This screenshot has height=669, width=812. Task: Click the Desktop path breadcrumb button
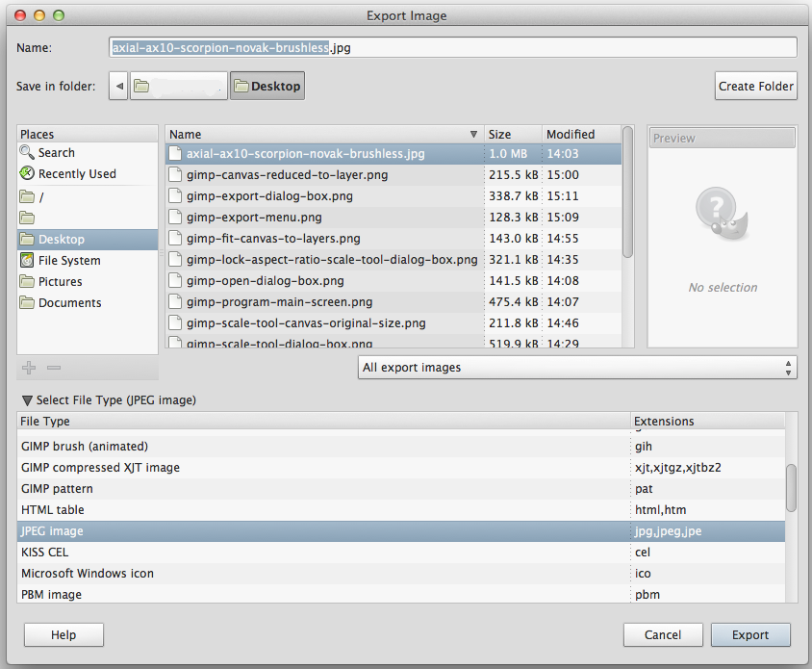266,87
